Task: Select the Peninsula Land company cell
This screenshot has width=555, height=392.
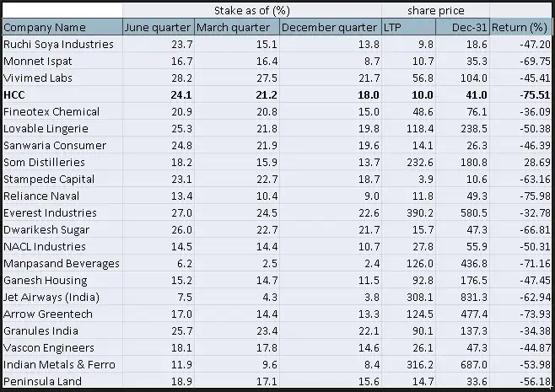Action: click(x=44, y=382)
